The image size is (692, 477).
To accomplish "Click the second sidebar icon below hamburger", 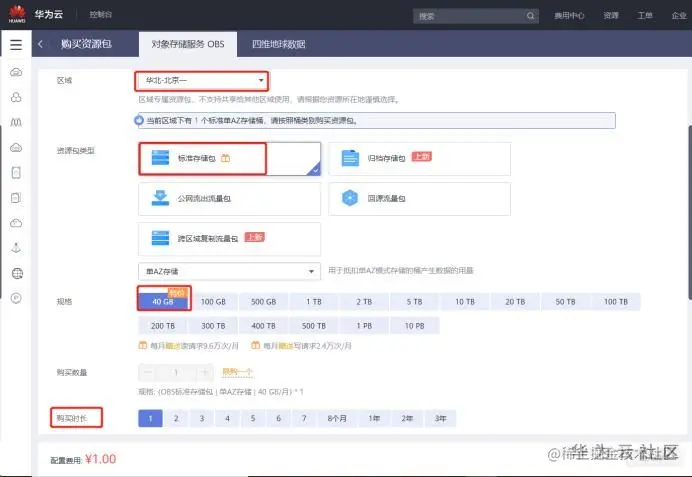I will pos(16,97).
